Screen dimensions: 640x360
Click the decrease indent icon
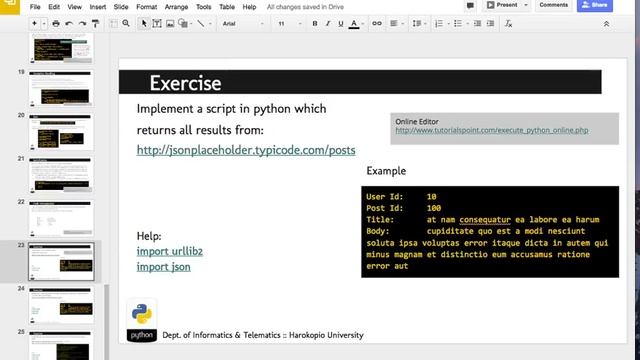[477, 24]
